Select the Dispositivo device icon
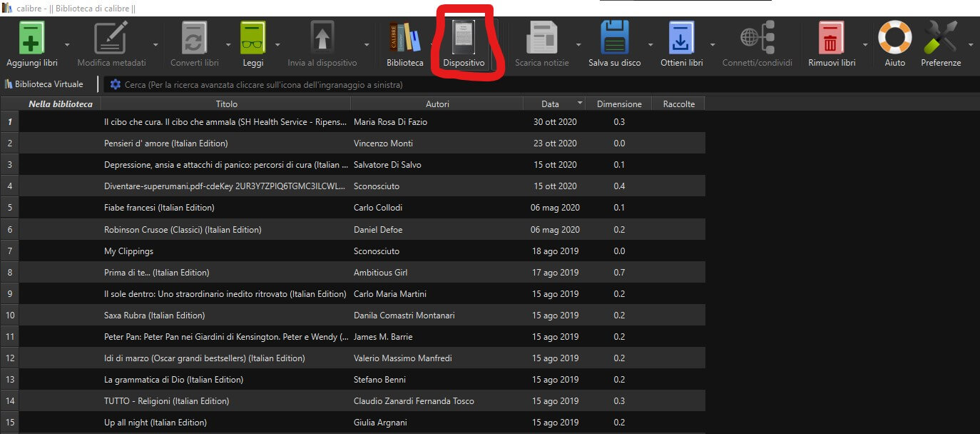This screenshot has height=434, width=980. 464,38
